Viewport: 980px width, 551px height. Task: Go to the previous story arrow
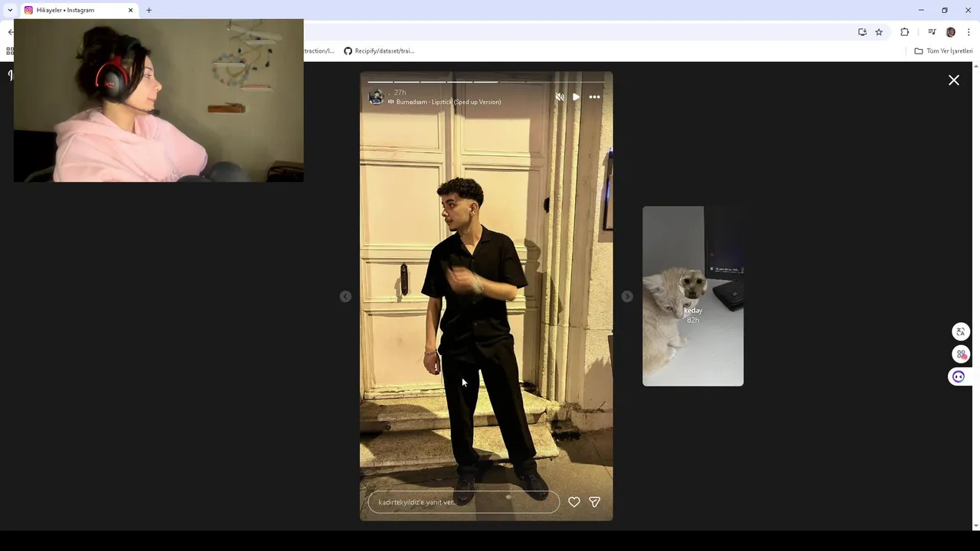point(345,296)
